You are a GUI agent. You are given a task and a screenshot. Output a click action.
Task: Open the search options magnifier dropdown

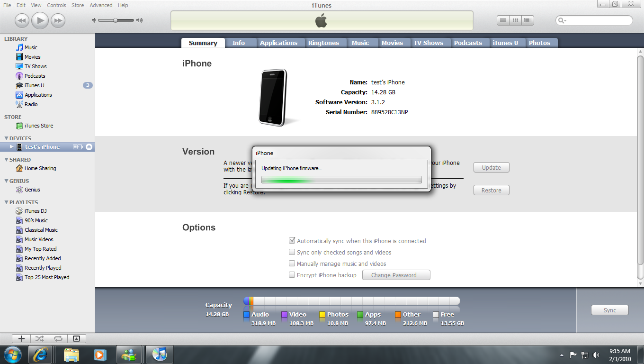click(x=563, y=20)
